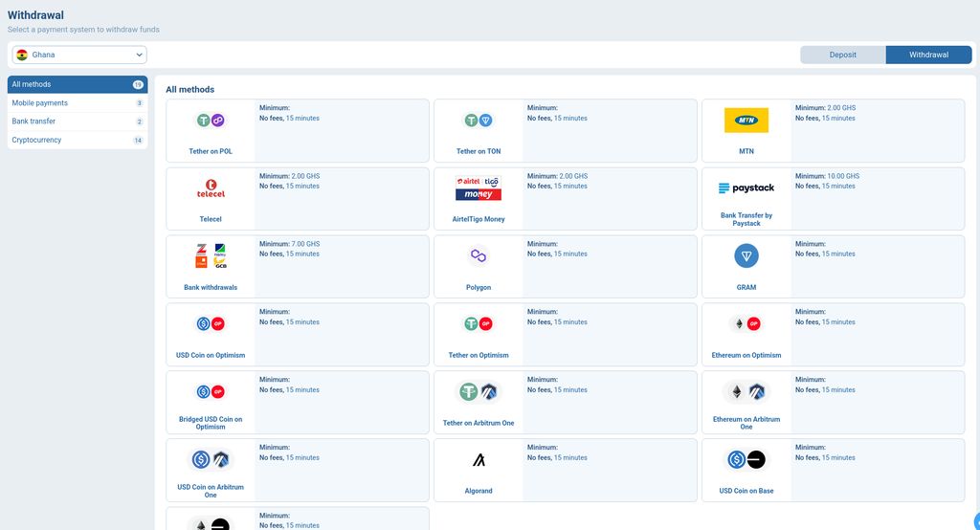This screenshot has height=530, width=980.
Task: Switch to the Deposit tab
Action: coord(842,55)
